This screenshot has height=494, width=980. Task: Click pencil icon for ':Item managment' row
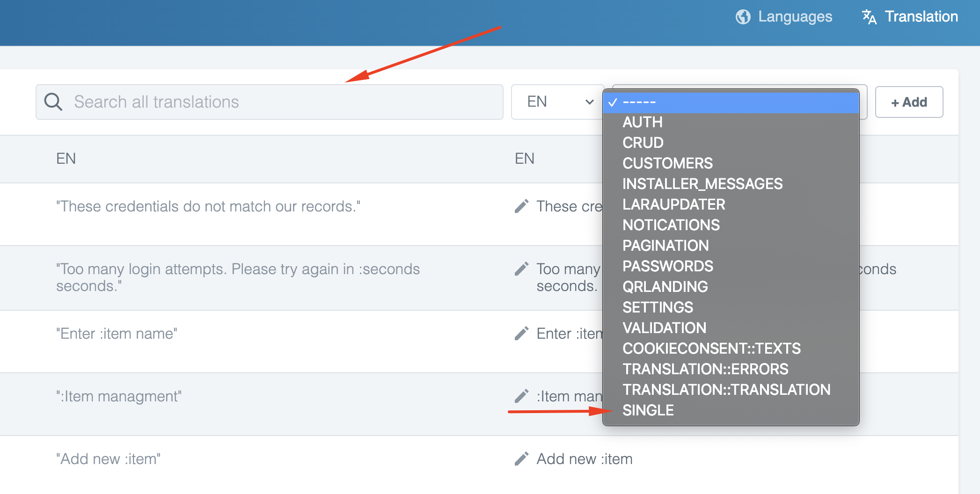521,396
